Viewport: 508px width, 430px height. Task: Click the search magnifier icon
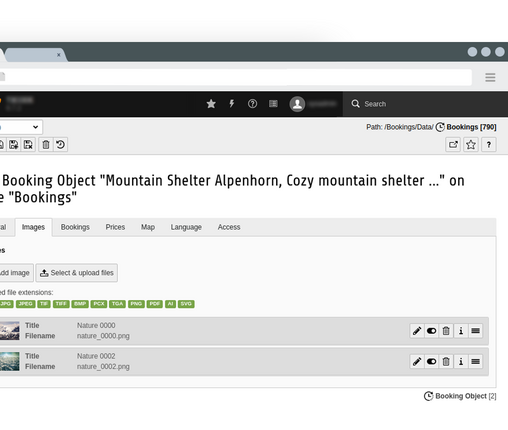(355, 104)
